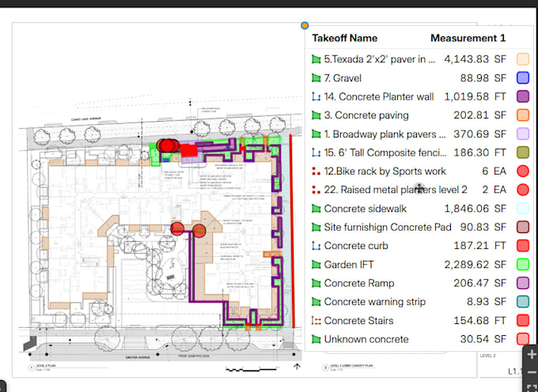The height and width of the screenshot is (392, 538).
Task: Click the area icon beside 5.Texada paver
Action: click(x=316, y=59)
